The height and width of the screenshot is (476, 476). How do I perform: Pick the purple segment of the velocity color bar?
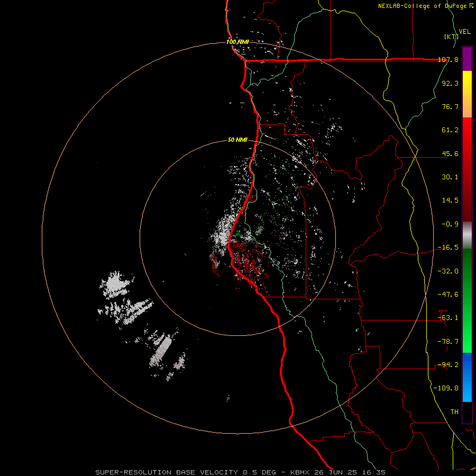tap(467, 59)
